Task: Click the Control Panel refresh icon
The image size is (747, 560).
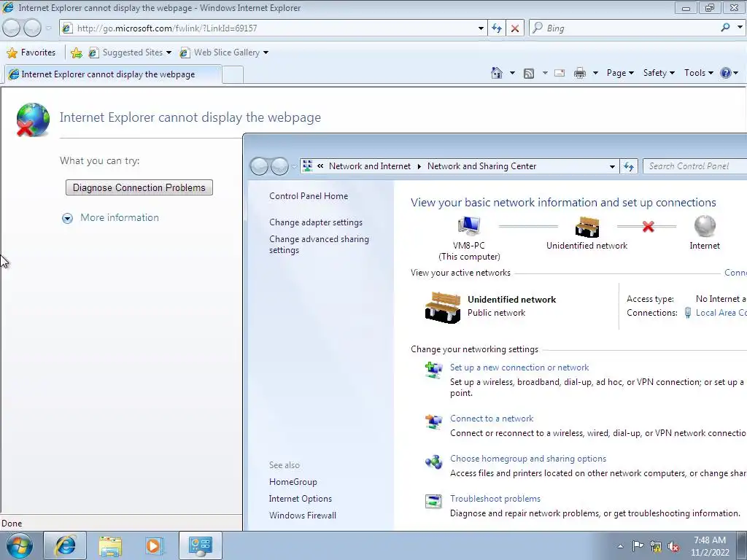Action: pos(629,166)
